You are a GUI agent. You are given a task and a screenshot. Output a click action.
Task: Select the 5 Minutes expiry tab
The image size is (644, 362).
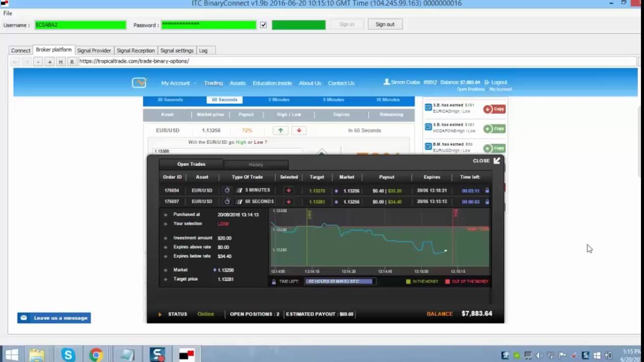333,100
